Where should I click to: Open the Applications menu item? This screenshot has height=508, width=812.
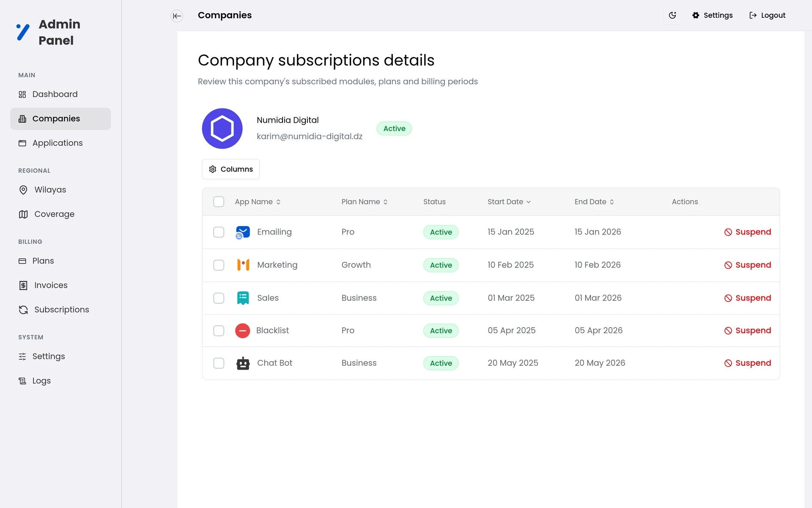tap(60, 143)
